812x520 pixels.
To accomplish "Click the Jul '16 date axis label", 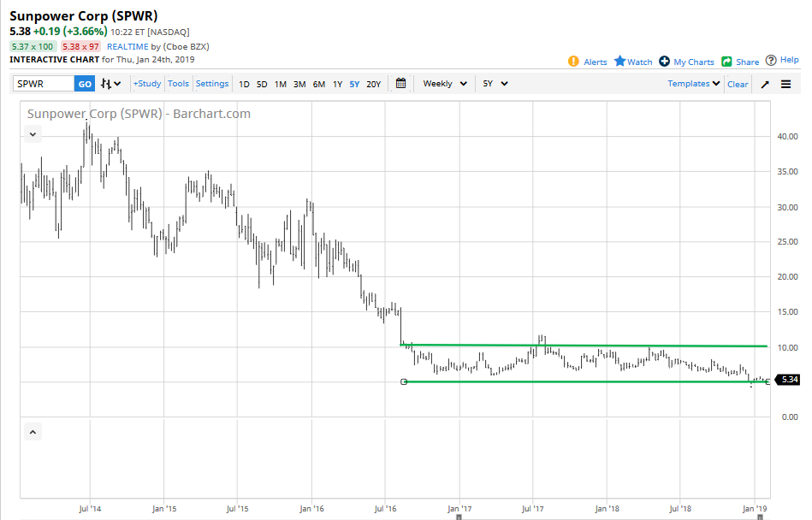I will (x=385, y=509).
